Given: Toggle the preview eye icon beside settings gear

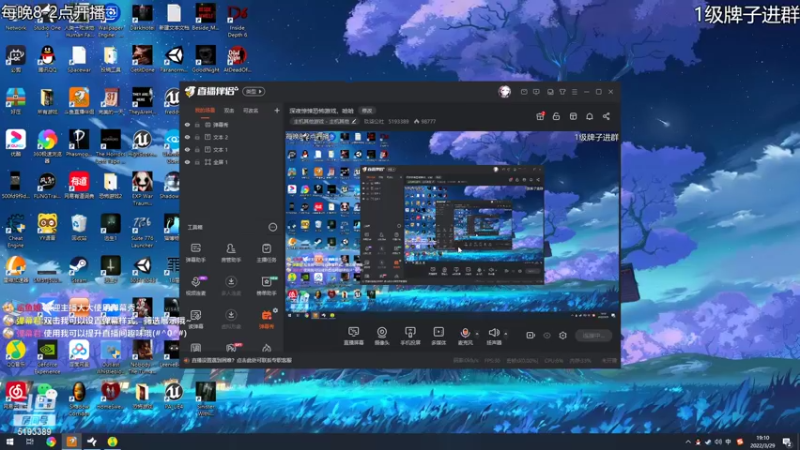Looking at the screenshot, I should (547, 336).
